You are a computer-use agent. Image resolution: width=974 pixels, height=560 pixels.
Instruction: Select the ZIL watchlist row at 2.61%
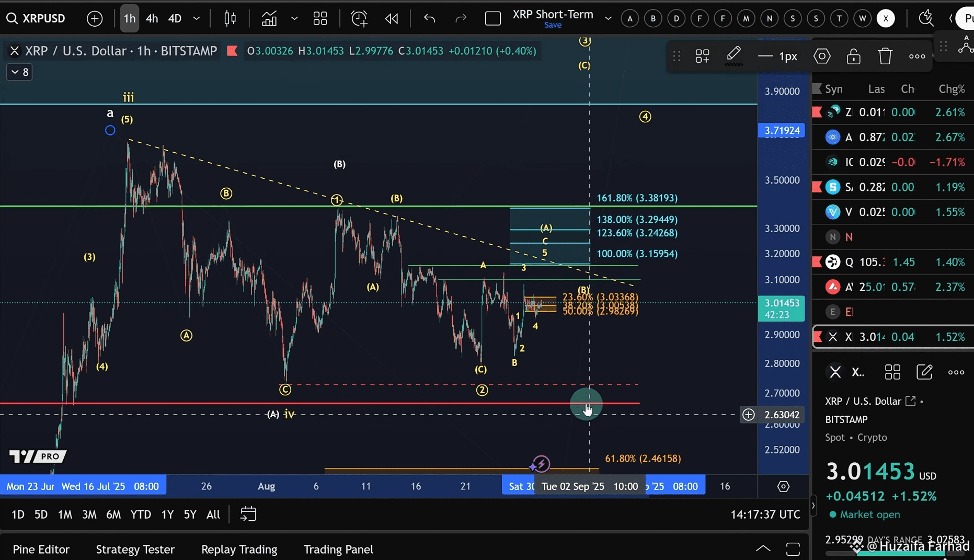click(x=893, y=112)
